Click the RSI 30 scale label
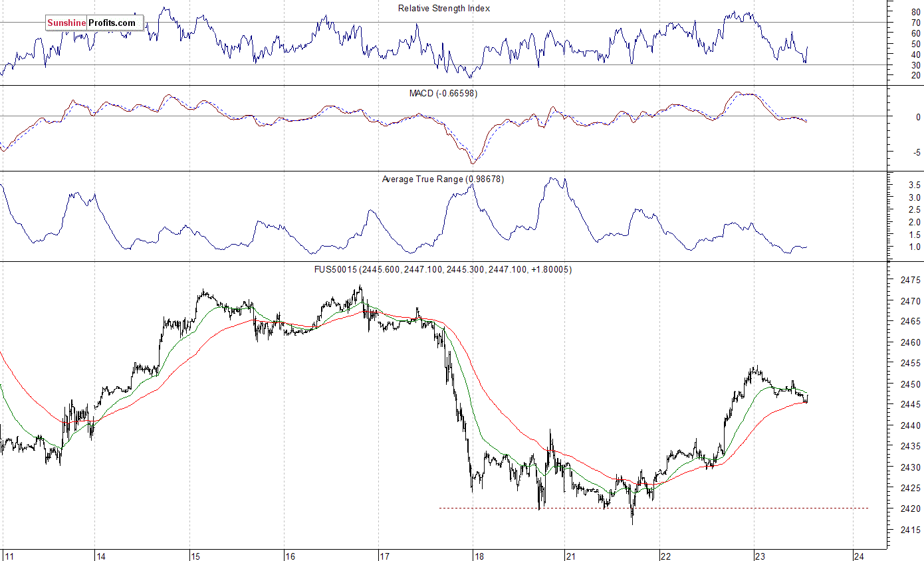The image size is (924, 561). 916,65
